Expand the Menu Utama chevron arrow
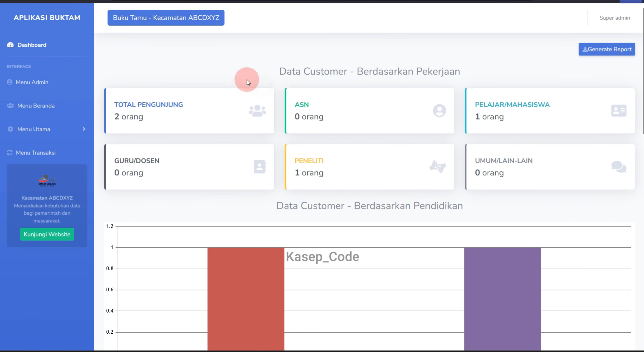 point(84,129)
